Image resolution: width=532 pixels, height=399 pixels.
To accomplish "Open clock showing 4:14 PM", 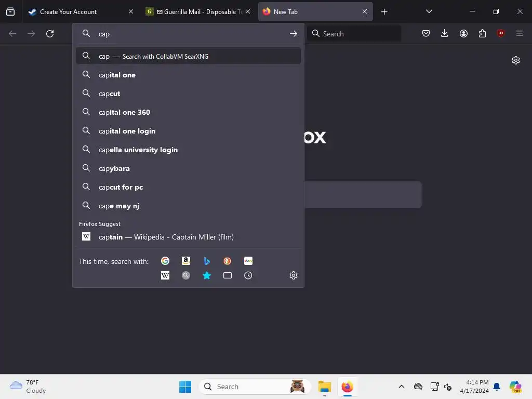I will pos(474,387).
